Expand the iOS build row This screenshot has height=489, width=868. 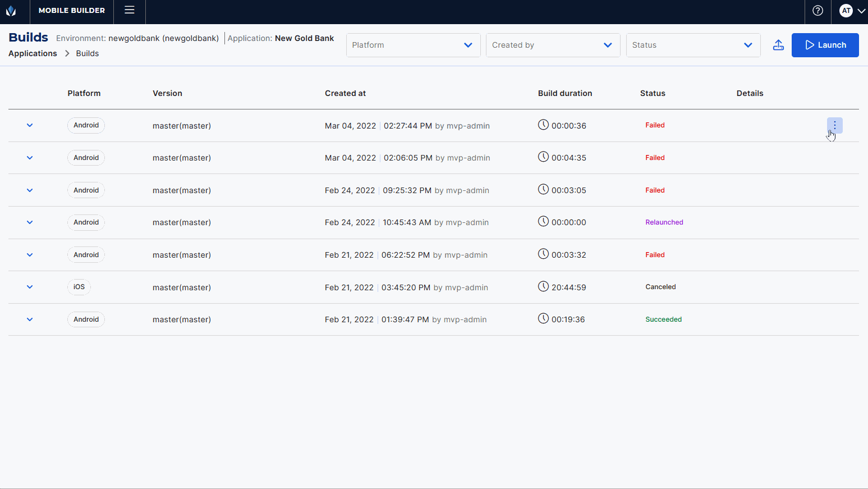click(30, 287)
